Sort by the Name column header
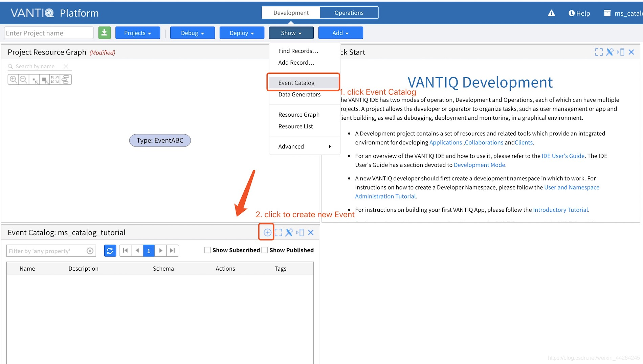Image resolution: width=643 pixels, height=364 pixels. coord(27,269)
